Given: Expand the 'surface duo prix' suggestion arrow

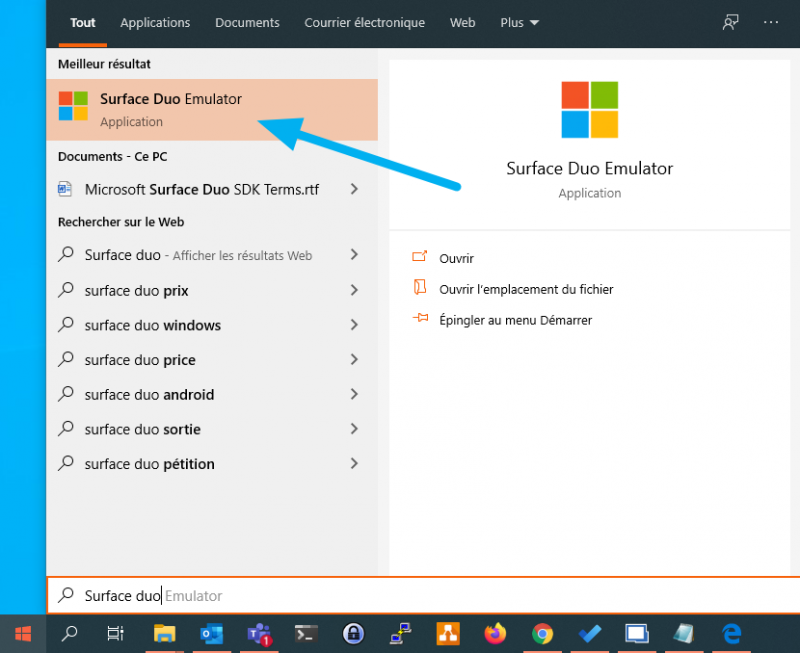Looking at the screenshot, I should tap(354, 291).
